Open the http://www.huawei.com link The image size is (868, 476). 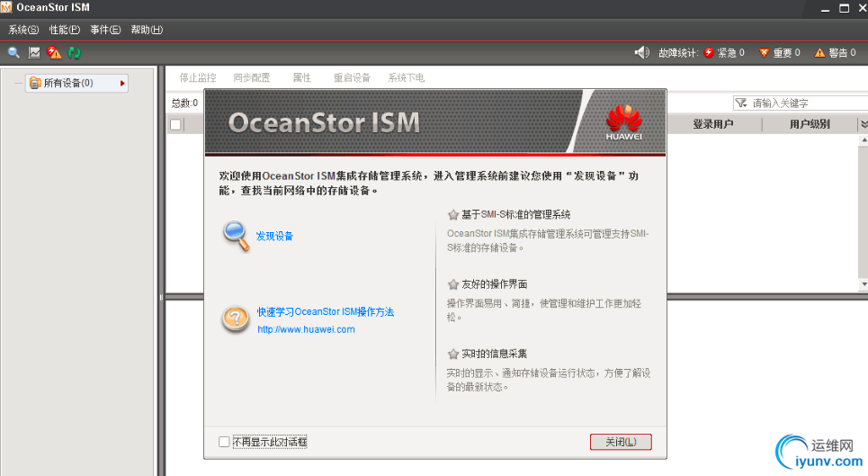click(x=306, y=329)
